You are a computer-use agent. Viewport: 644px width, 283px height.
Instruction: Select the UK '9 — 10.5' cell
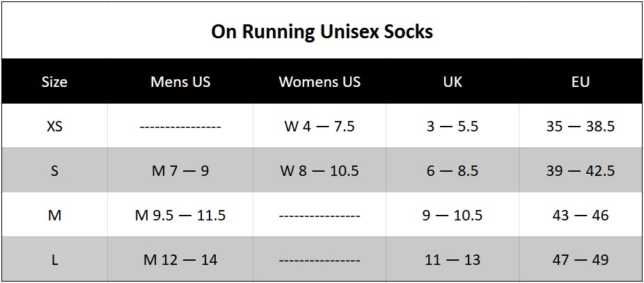coord(453,216)
